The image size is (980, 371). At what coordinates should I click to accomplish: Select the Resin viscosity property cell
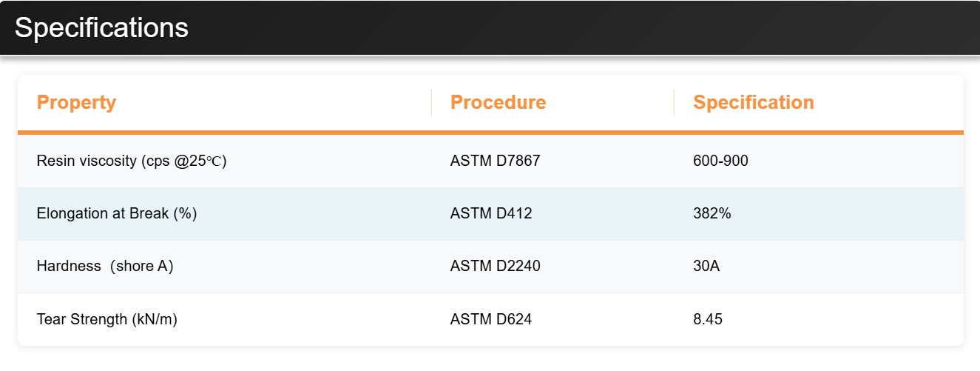click(131, 161)
